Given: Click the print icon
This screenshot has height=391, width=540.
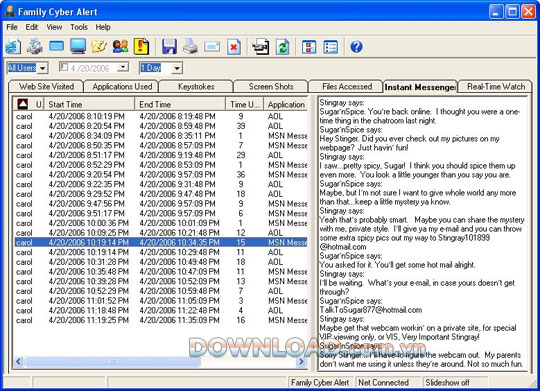Looking at the screenshot, I should click(x=190, y=47).
